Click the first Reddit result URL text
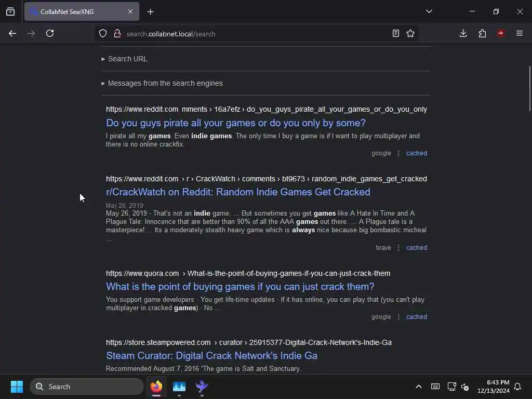The image size is (532, 399). pos(267,109)
